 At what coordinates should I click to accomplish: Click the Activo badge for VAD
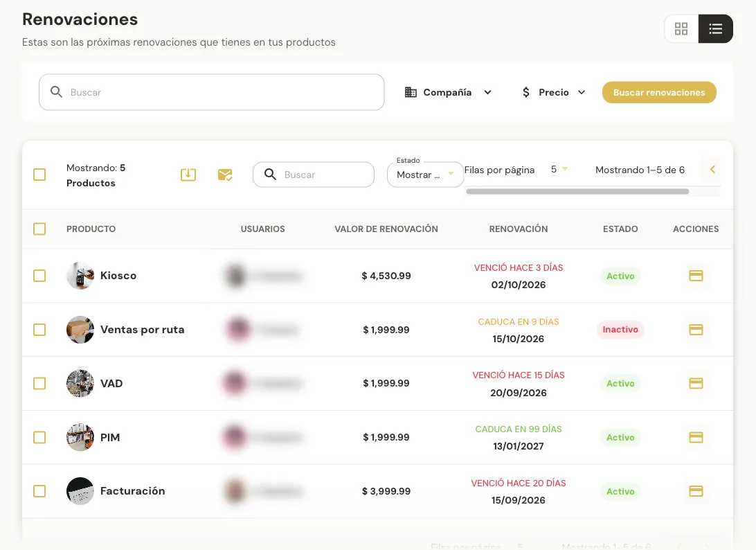coord(620,384)
